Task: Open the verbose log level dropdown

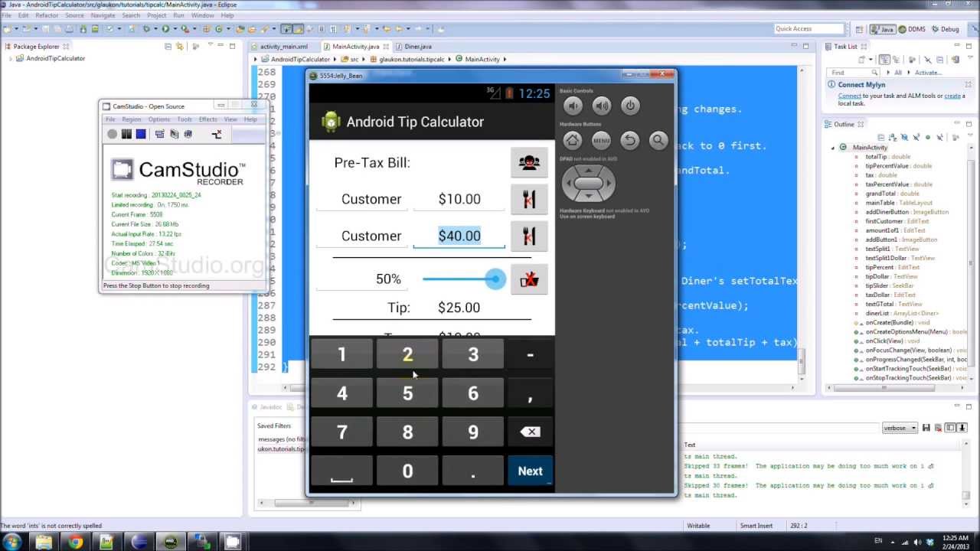Action: coord(900,428)
